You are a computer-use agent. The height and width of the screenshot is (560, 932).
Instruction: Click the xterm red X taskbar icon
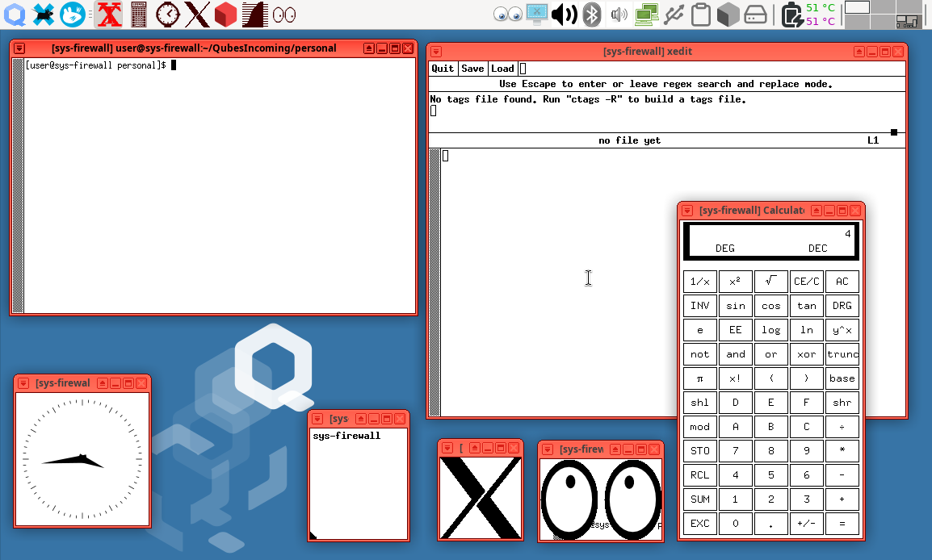(109, 15)
